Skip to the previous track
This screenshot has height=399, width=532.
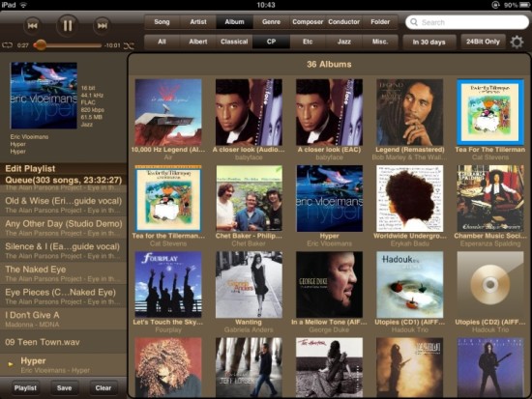32,25
